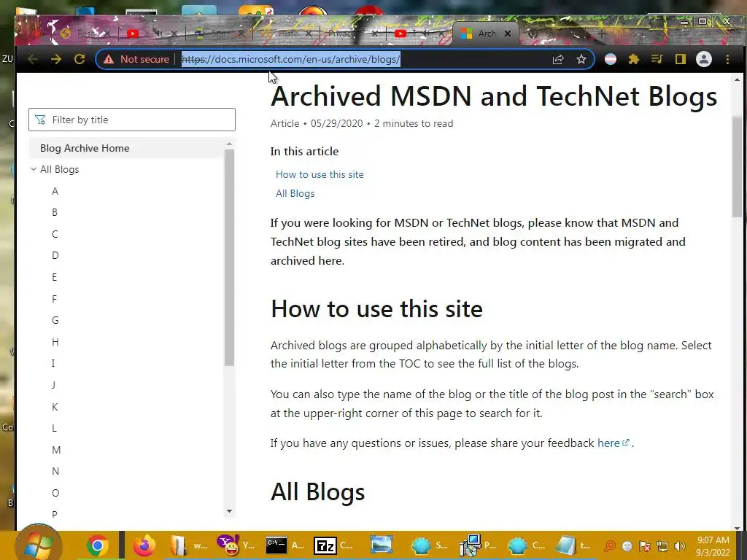Open the Chrome three-dot menu
This screenshot has width=747, height=560.
click(727, 59)
